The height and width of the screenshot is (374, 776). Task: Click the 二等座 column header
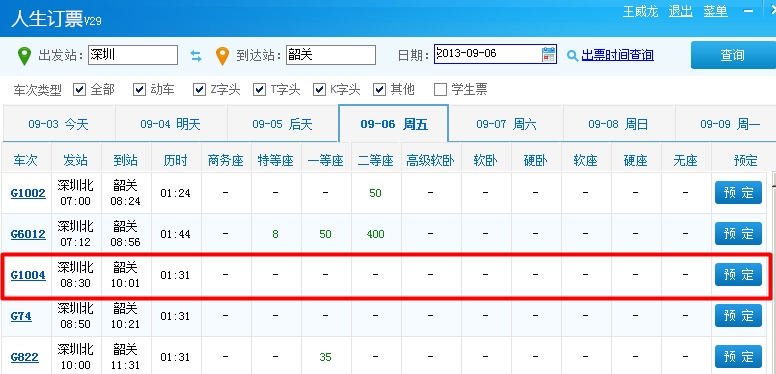point(376,160)
